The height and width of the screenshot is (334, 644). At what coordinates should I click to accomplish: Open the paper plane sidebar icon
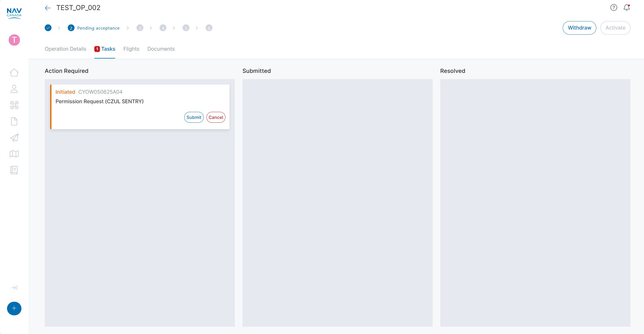tap(14, 138)
